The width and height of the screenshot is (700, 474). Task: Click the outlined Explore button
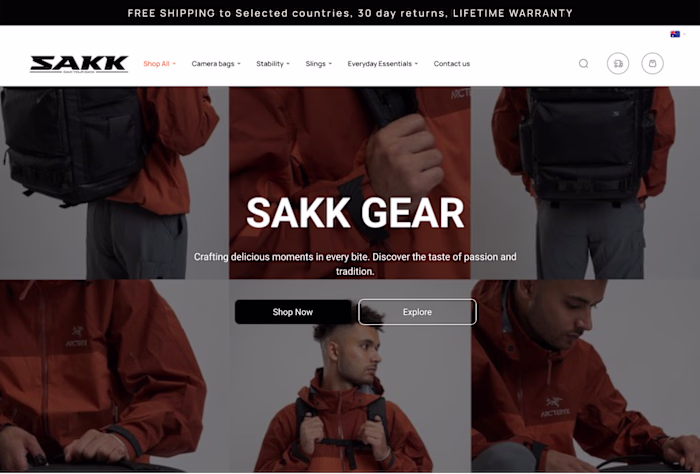[417, 312]
